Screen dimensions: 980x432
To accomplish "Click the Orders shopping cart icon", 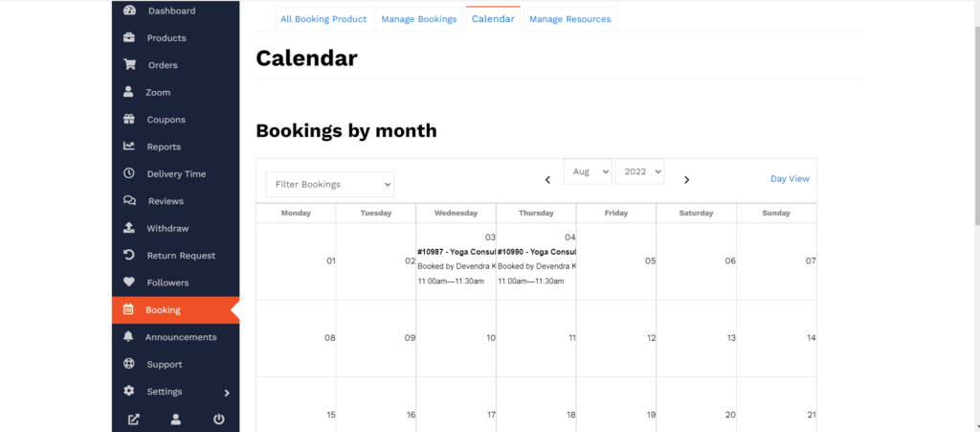I will coord(129,64).
